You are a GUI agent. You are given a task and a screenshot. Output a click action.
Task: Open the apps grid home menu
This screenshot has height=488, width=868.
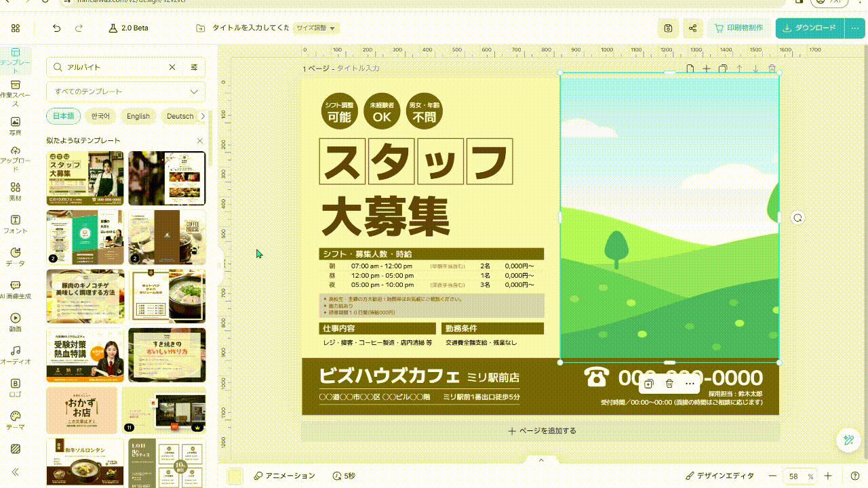coord(16,28)
